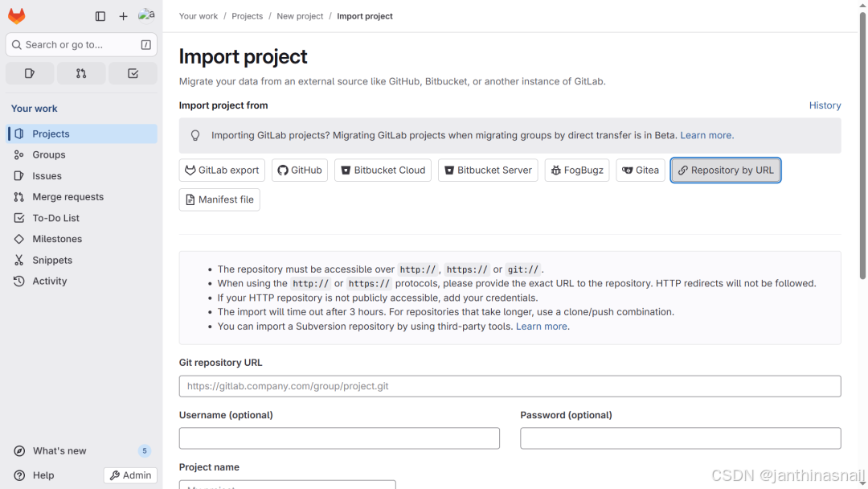Open merge requests shortcut icon
This screenshot has height=489, width=868.
[x=81, y=73]
